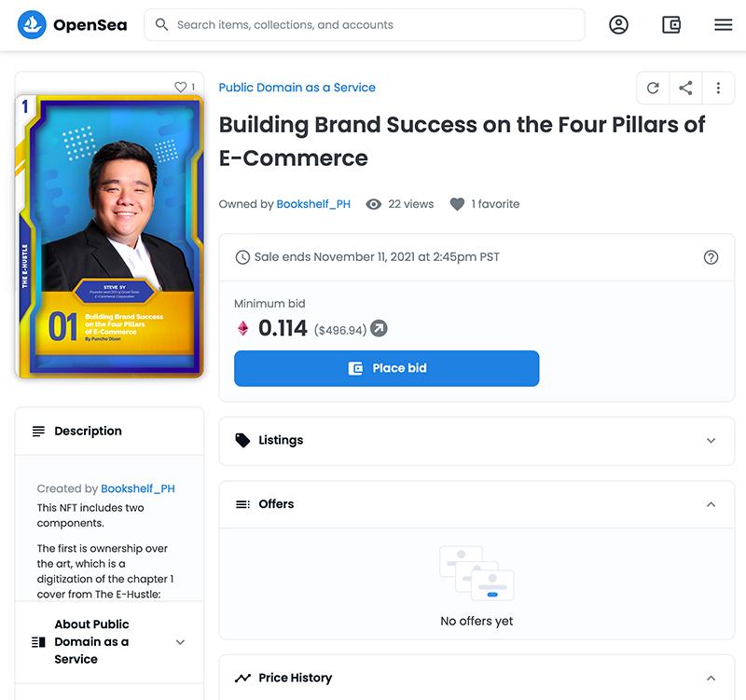Click the USD price arrow icon
Screen dimensions: 746x700
point(379,328)
